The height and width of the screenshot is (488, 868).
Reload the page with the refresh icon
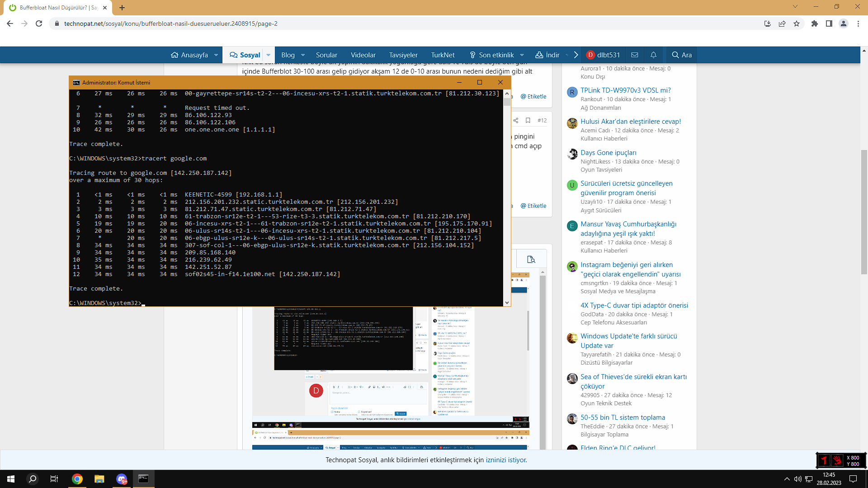[x=39, y=23]
